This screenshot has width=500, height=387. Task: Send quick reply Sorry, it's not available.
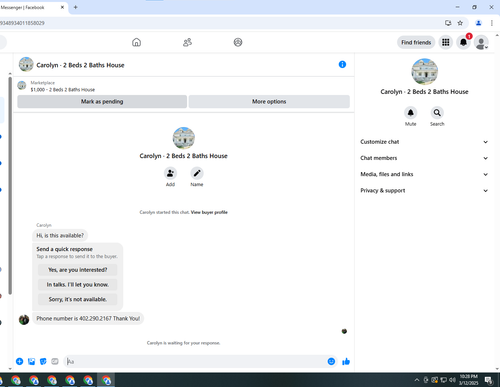[x=78, y=299]
